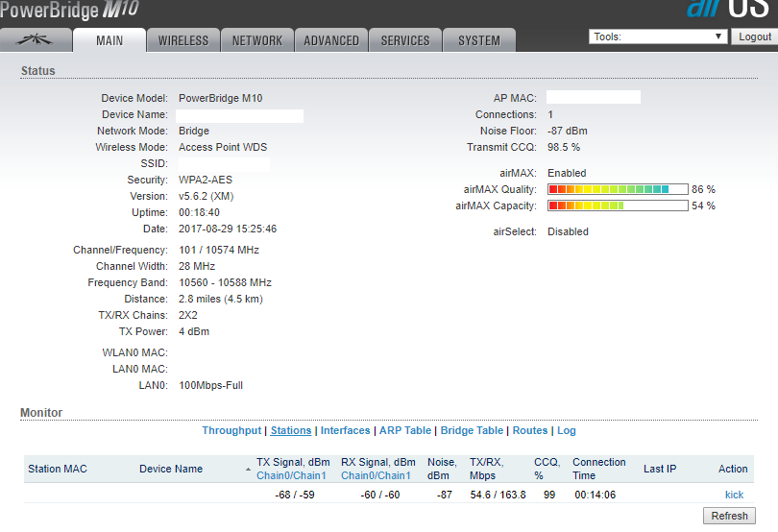Select the v5.6.2 (XM) version text
The width and height of the screenshot is (778, 532).
point(206,196)
